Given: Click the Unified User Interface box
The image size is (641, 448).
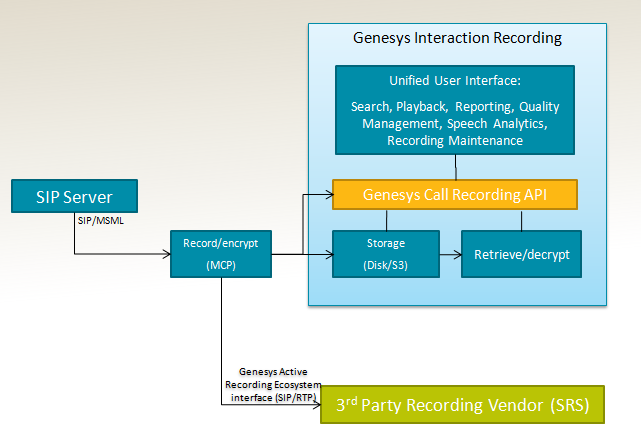Looking at the screenshot, I should pyautogui.click(x=456, y=110).
